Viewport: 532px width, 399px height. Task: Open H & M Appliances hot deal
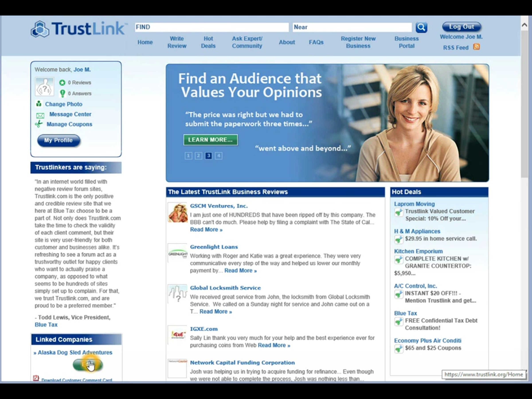(x=417, y=231)
